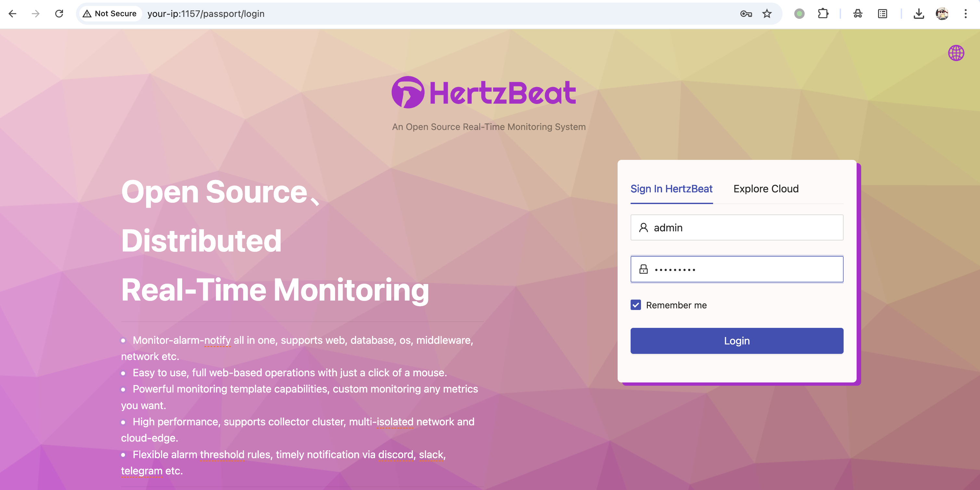This screenshot has height=490, width=980.
Task: Click the browser back arrow
Action: 13,14
